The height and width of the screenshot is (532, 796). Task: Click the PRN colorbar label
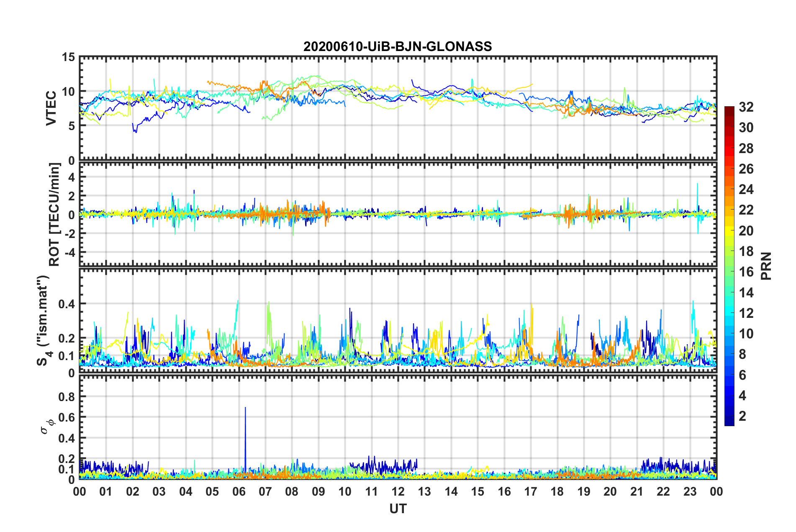(x=766, y=266)
